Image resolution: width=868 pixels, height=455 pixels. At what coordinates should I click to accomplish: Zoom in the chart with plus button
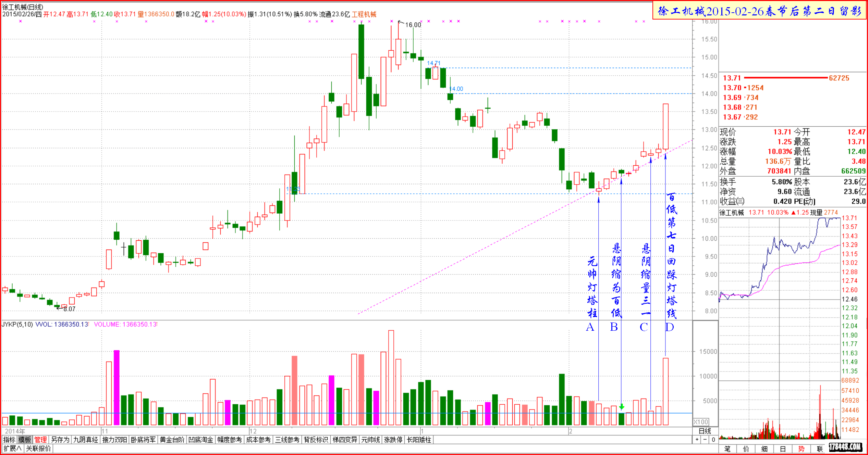697,440
